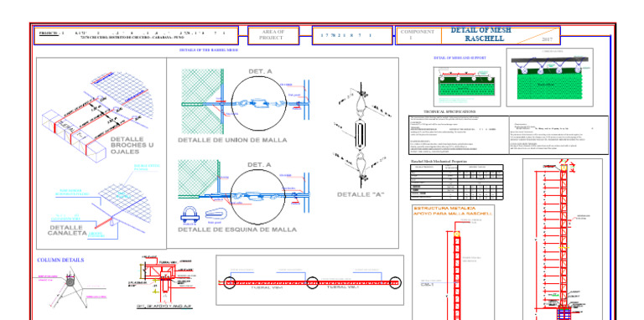Click the 'CM-1' column label
The image size is (644, 320).
coord(427,284)
